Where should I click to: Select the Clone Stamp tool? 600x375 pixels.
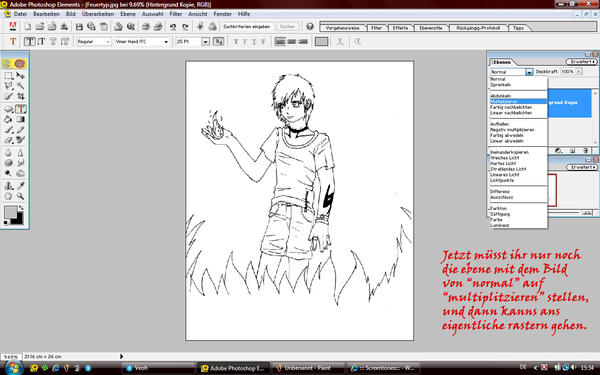(8, 186)
